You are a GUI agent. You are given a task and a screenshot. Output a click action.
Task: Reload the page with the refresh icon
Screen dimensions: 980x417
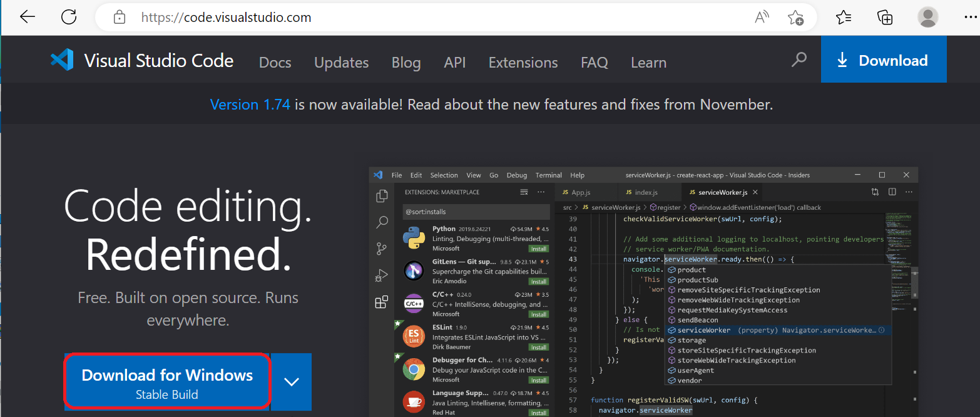click(x=69, y=17)
